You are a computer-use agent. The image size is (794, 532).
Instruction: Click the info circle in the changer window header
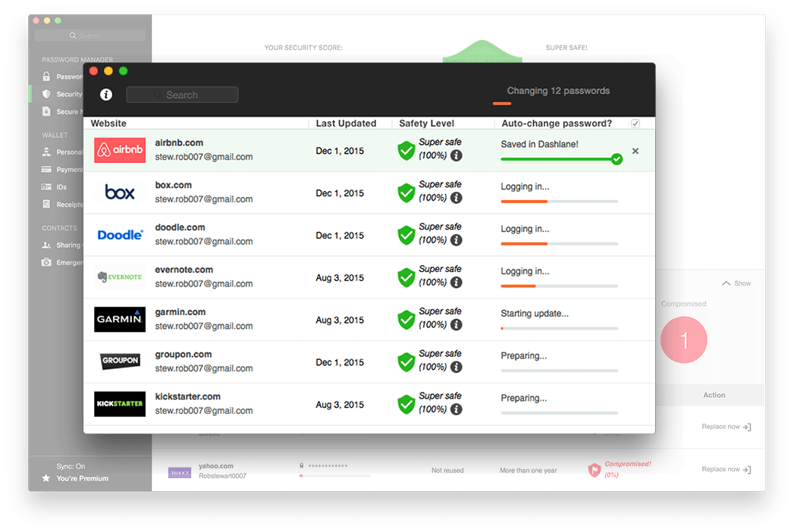(x=105, y=95)
